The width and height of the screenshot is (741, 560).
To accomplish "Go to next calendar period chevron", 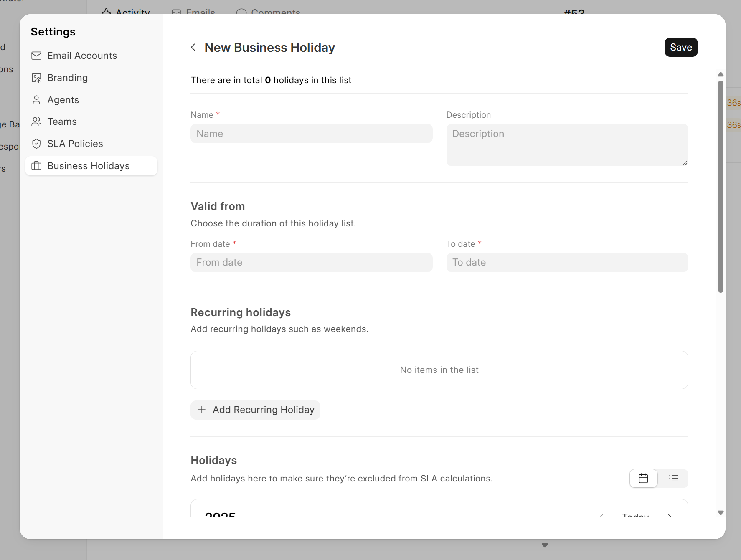I will [x=670, y=516].
